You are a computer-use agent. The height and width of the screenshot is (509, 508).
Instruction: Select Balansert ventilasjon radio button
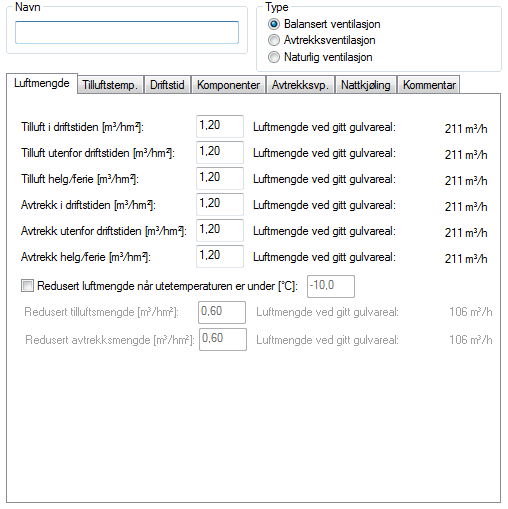pos(274,24)
